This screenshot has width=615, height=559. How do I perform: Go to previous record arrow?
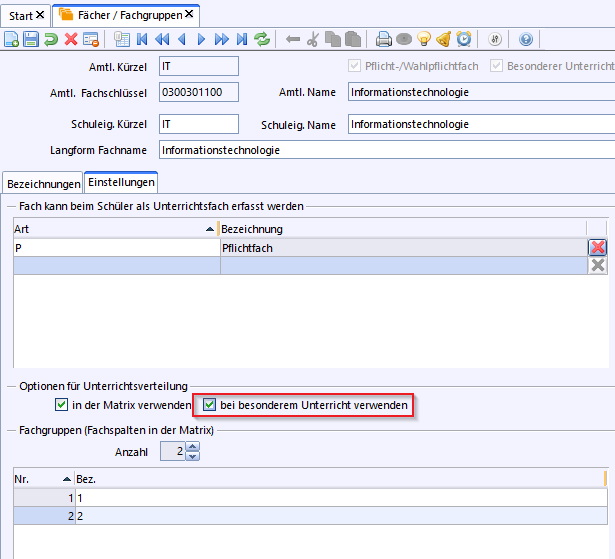tap(182, 39)
